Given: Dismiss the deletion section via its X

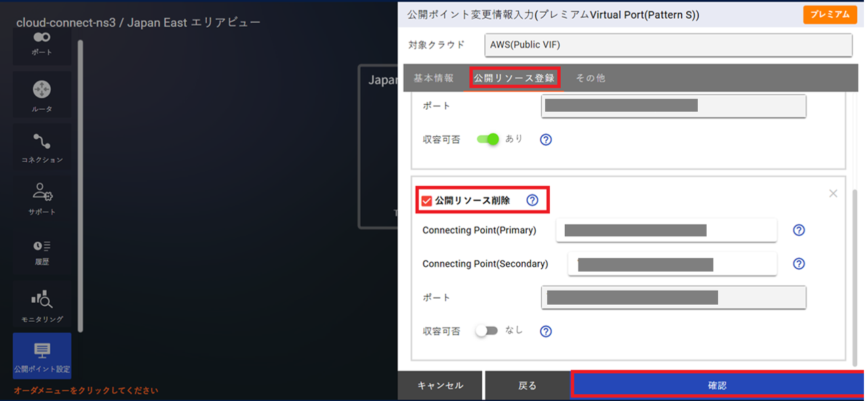Looking at the screenshot, I should (833, 193).
